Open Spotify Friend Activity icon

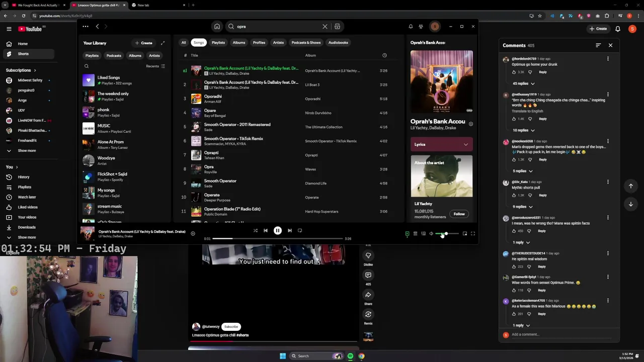pyautogui.click(x=421, y=27)
